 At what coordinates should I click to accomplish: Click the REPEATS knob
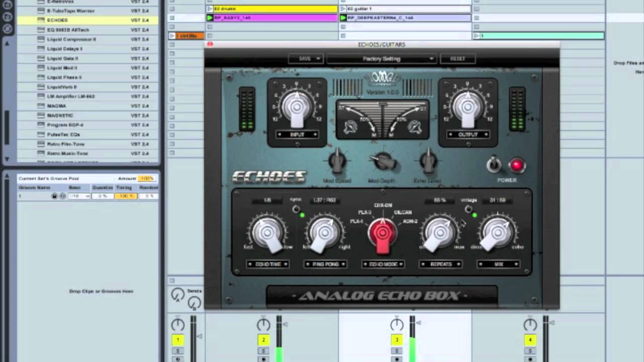[440, 233]
